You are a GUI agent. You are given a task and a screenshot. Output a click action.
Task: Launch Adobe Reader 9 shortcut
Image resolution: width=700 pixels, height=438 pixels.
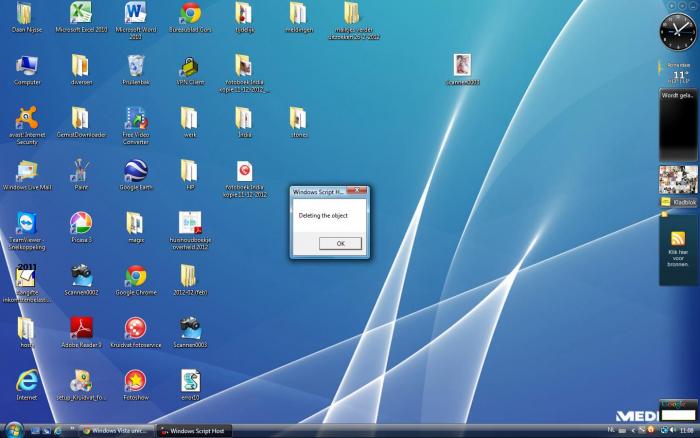[81, 327]
